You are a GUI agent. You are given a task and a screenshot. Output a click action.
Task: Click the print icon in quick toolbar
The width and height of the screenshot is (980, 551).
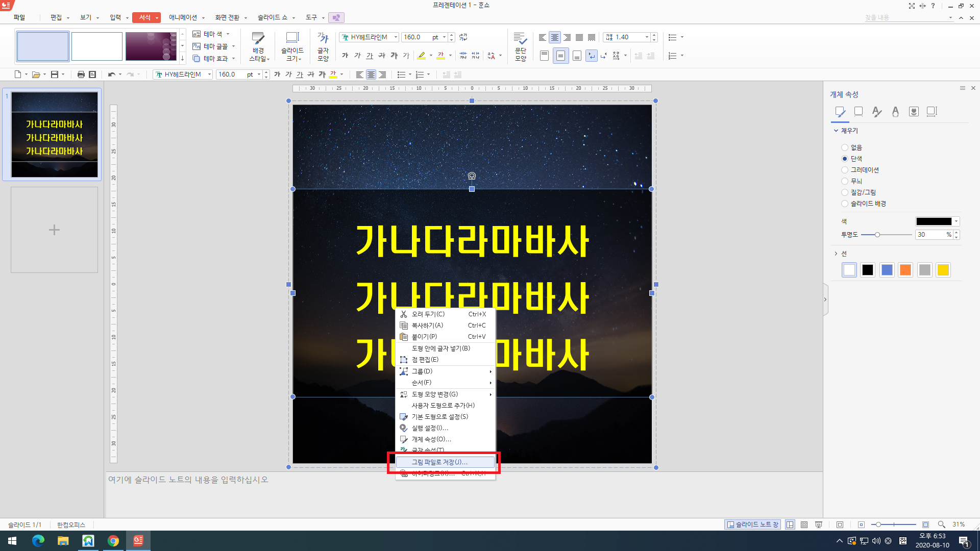click(81, 74)
